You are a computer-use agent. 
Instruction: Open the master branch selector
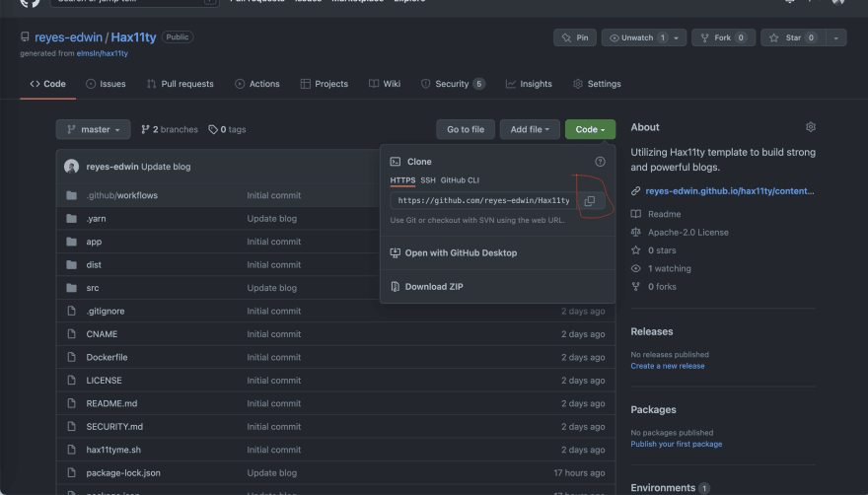(93, 129)
